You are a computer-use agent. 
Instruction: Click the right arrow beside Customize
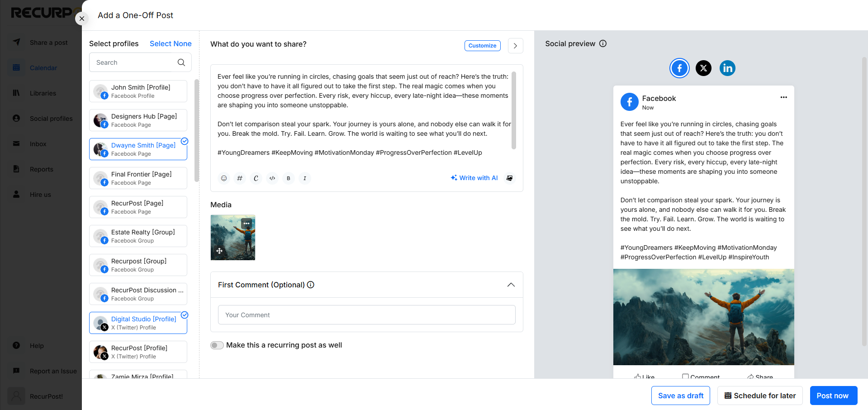(x=516, y=46)
